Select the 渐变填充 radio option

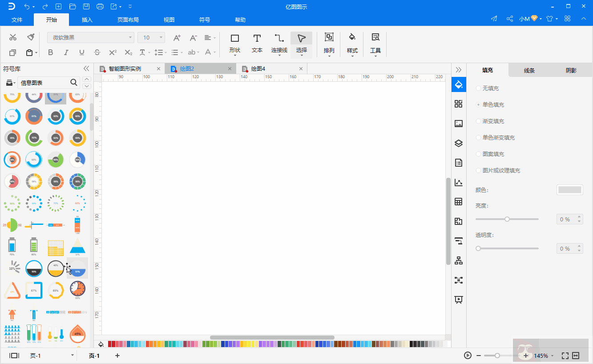479,121
